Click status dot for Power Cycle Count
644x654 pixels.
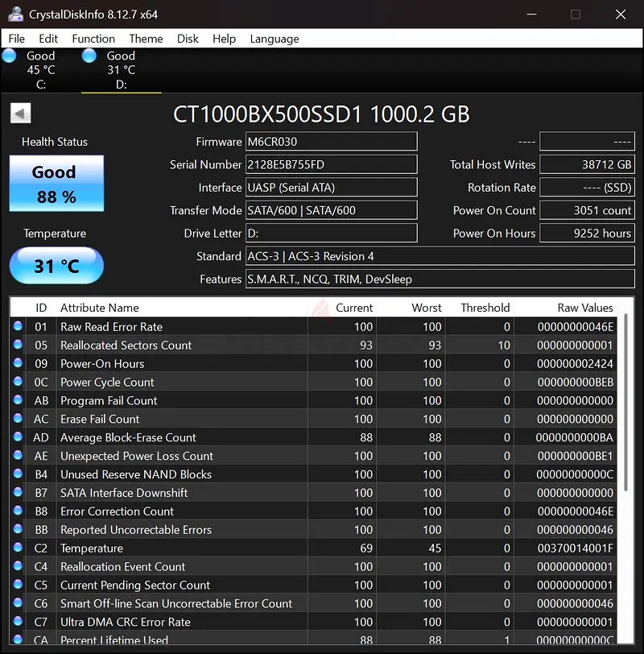click(x=18, y=381)
